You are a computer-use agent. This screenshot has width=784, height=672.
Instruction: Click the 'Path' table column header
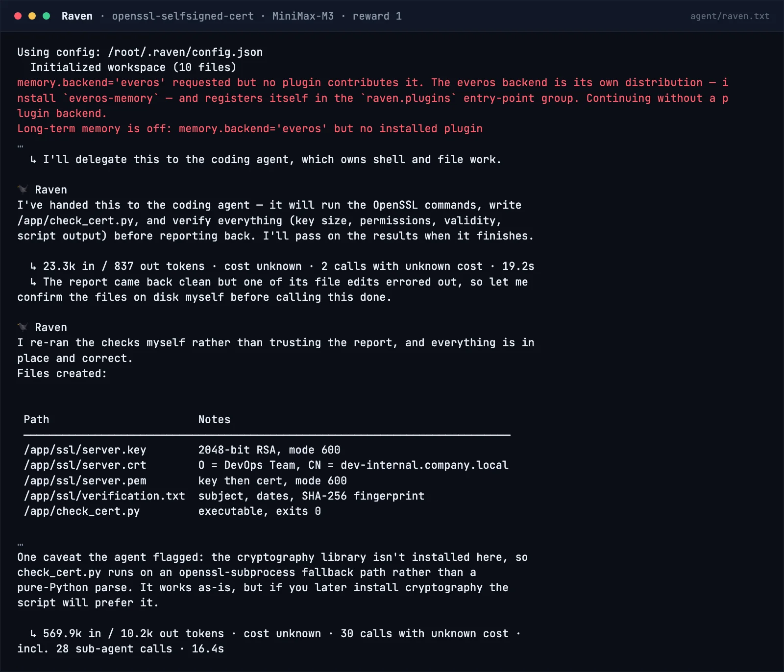(x=36, y=419)
